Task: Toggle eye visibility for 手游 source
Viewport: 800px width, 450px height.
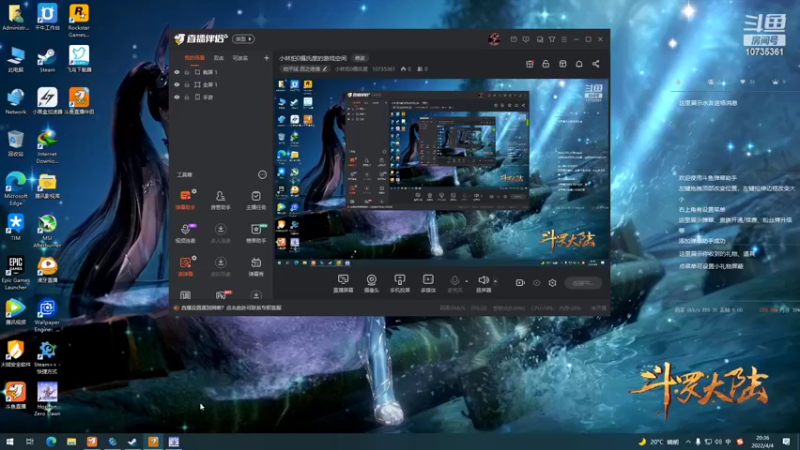Action: point(177,97)
